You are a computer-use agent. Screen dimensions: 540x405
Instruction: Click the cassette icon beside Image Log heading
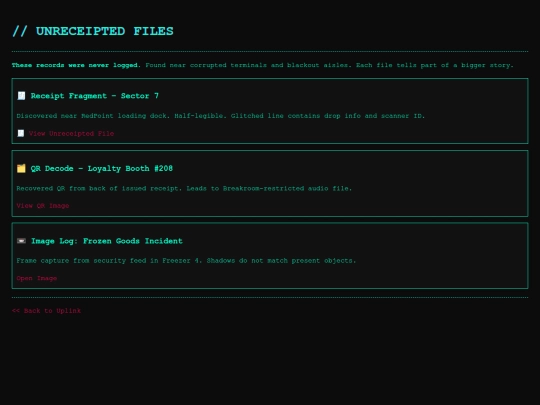pyautogui.click(x=21, y=241)
